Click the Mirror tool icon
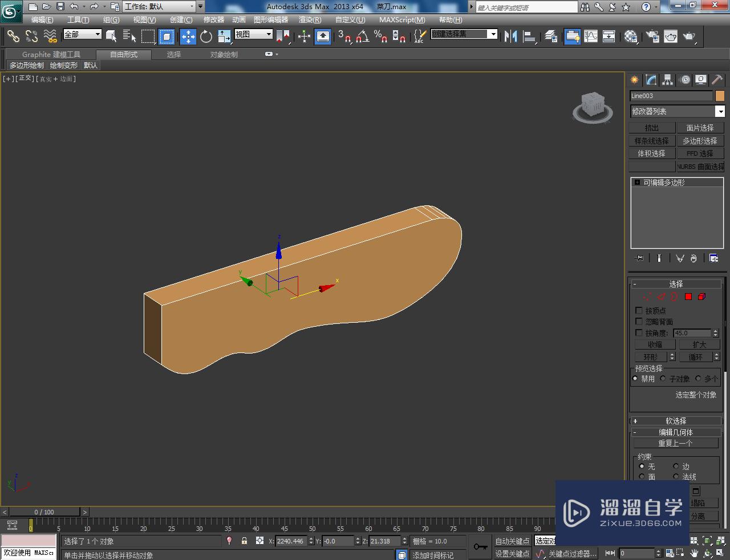The height and width of the screenshot is (560, 730). (x=510, y=36)
